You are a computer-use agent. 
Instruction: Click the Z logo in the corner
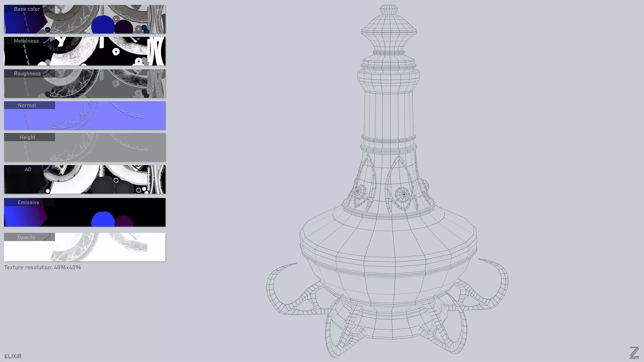pos(634,353)
